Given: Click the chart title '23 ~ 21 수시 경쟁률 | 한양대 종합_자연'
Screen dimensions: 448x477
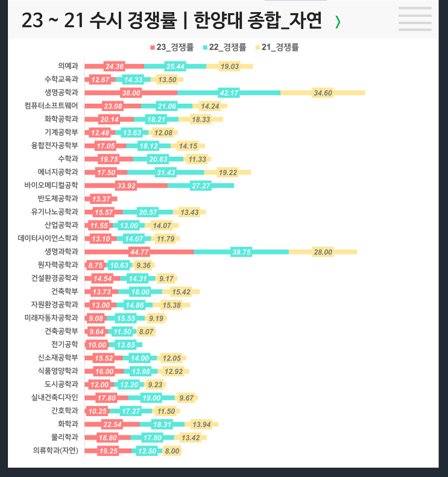Looking at the screenshot, I should click(171, 21).
